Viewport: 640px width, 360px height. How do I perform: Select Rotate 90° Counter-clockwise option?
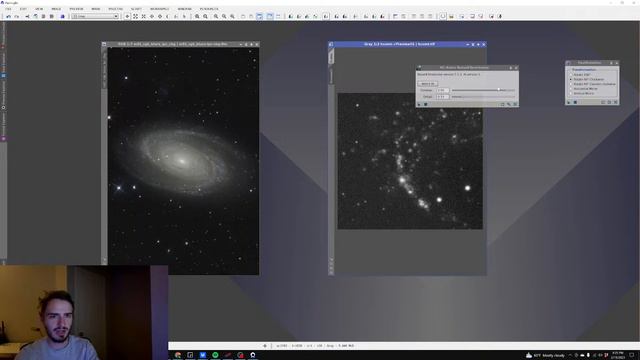pyautogui.click(x=593, y=84)
